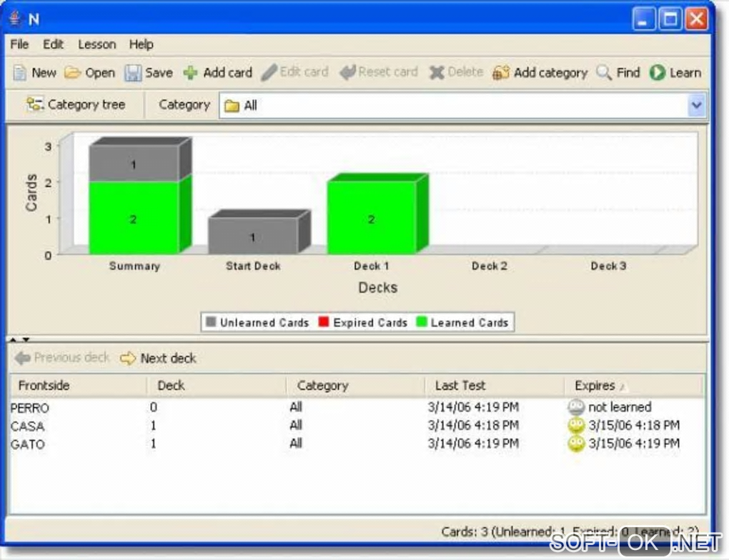Click the Start Deck axis label

(253, 266)
